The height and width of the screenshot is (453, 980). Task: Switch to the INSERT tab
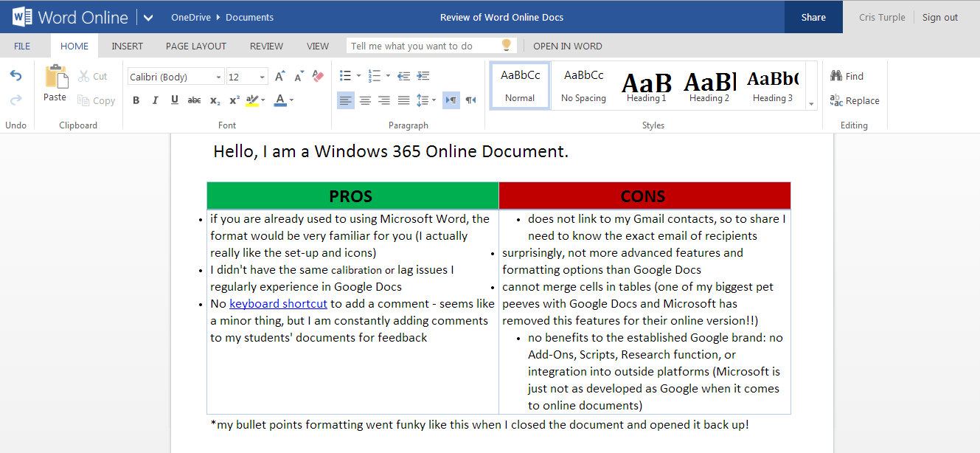(x=128, y=46)
